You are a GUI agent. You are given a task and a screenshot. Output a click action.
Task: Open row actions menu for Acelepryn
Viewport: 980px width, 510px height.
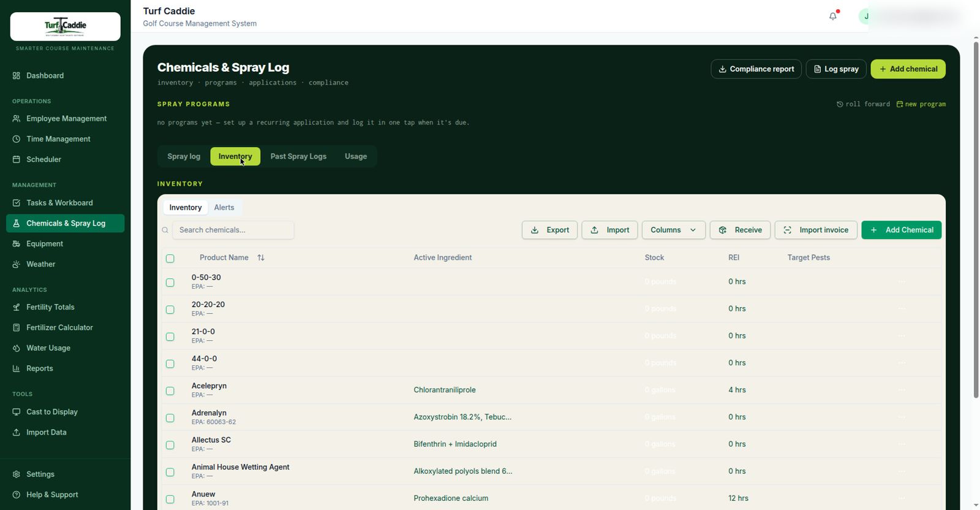pyautogui.click(x=902, y=390)
